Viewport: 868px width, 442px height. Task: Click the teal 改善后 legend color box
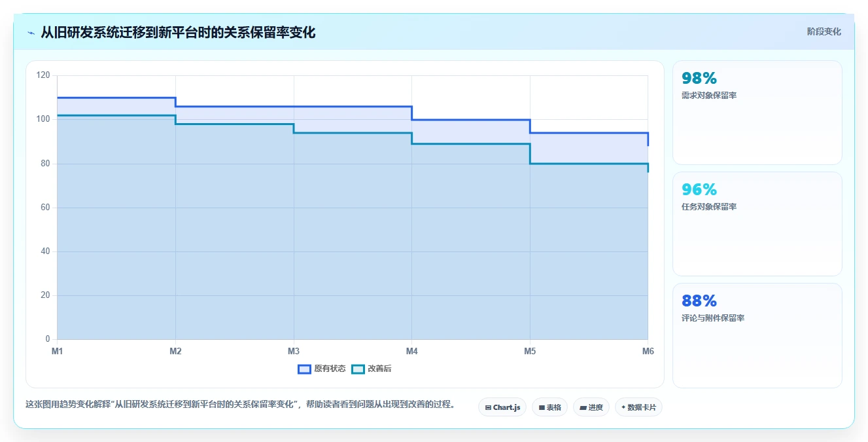pos(358,369)
